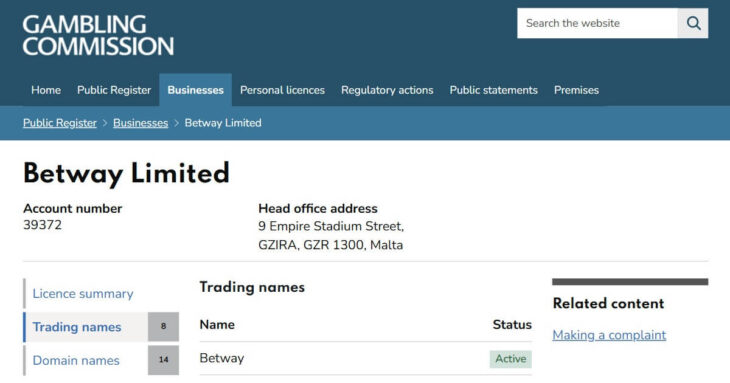Click the account number 39372

tap(42, 225)
